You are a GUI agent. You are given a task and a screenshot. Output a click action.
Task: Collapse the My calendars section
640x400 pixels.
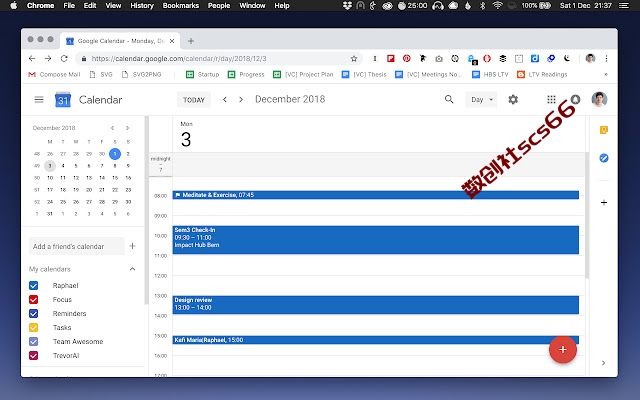pyautogui.click(x=132, y=269)
